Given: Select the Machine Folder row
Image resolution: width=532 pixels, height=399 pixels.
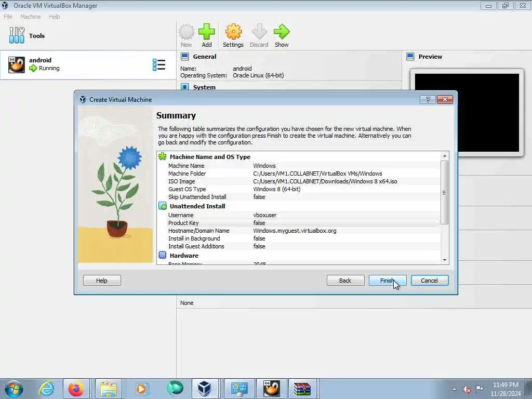Looking at the screenshot, I should click(299, 174).
